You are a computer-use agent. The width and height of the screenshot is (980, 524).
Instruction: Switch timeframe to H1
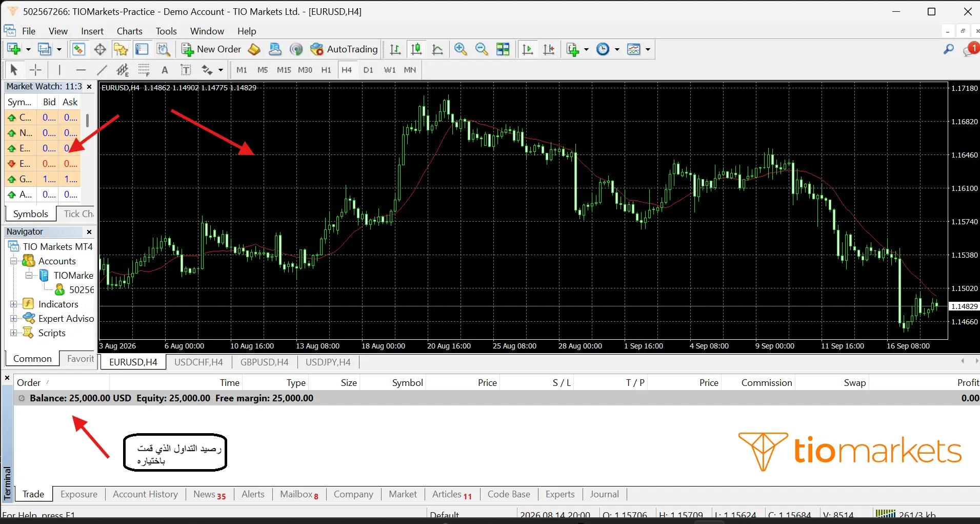tap(326, 70)
